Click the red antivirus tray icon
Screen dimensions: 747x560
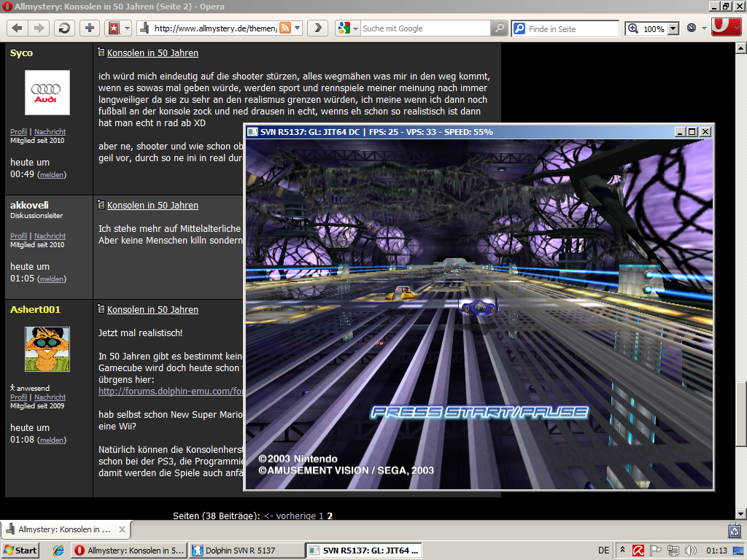coord(638,551)
